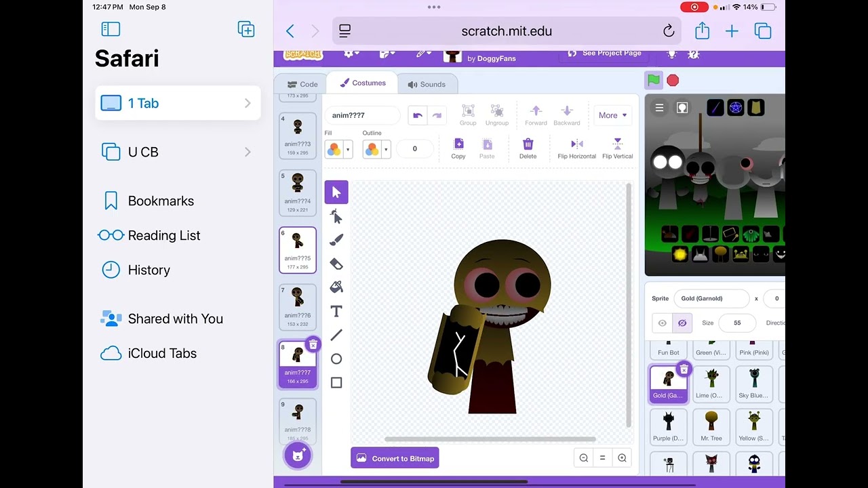This screenshot has height=488, width=868.
Task: Open iCloud Tabs
Action: click(x=178, y=353)
